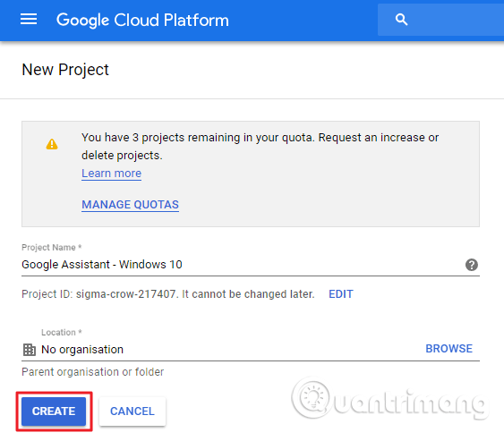
Task: Click the organisation building icon
Action: click(x=30, y=350)
